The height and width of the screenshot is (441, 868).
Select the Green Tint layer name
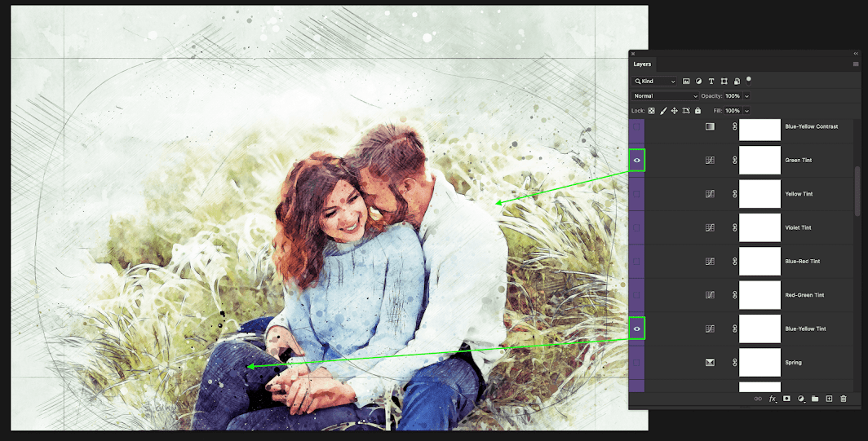click(798, 161)
